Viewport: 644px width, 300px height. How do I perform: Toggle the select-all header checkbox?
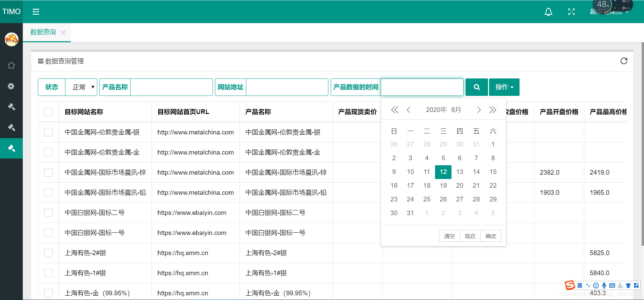pyautogui.click(x=49, y=112)
